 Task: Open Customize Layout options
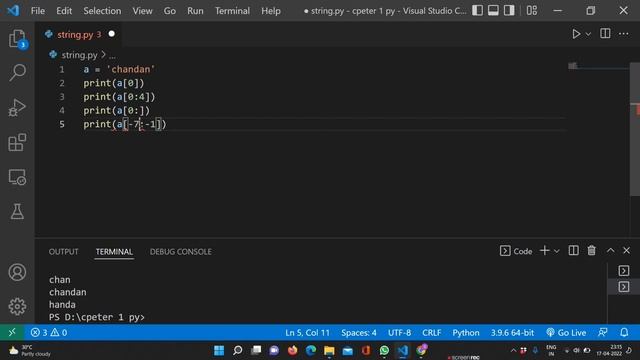pyautogui.click(x=532, y=10)
